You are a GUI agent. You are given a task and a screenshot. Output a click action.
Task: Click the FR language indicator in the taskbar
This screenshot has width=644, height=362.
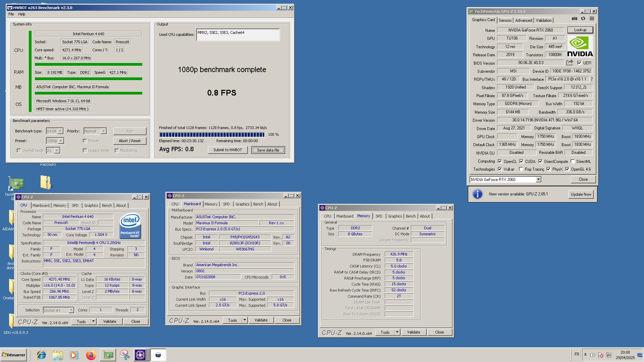pyautogui.click(x=577, y=354)
